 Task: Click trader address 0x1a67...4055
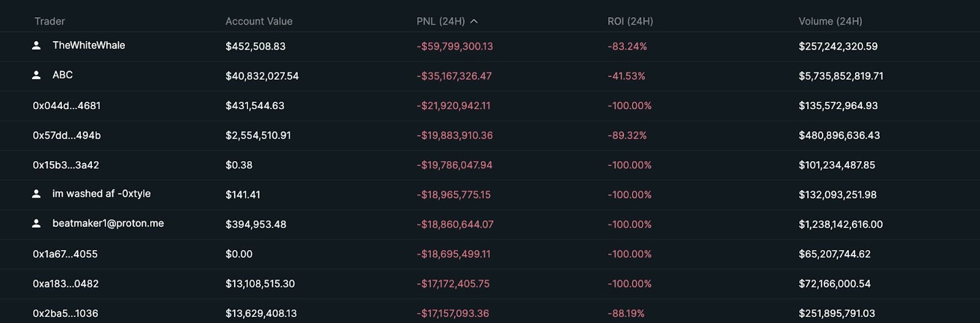(x=66, y=254)
